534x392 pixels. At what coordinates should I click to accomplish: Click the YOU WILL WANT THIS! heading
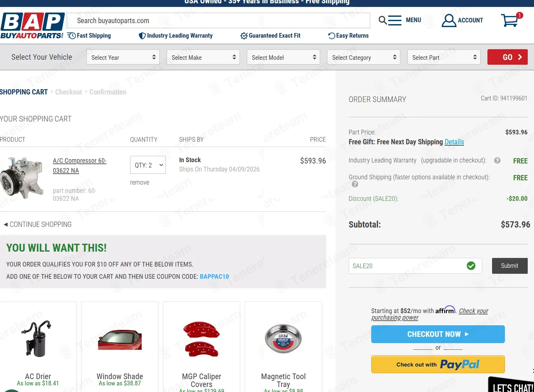pyautogui.click(x=56, y=248)
